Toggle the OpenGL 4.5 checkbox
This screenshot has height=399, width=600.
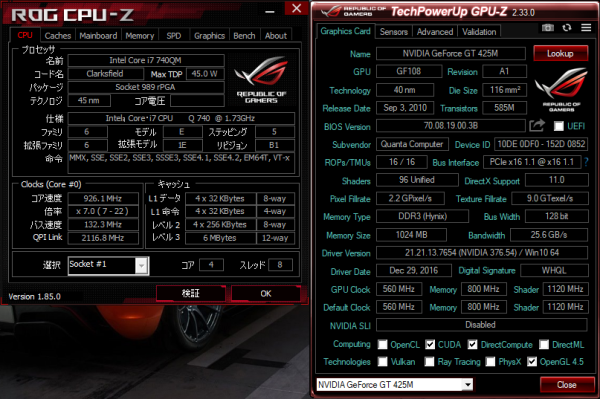(532, 362)
